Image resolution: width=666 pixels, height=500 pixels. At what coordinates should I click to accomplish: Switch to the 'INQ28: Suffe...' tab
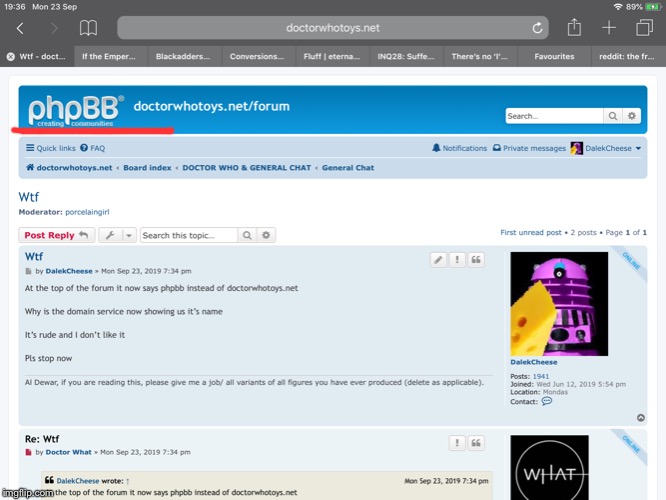pos(406,56)
